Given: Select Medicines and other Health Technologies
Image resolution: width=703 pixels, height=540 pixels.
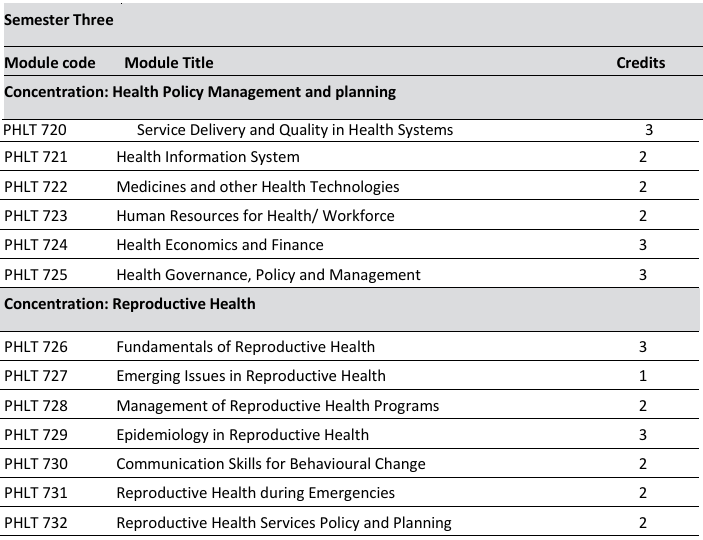Looking at the screenshot, I should tap(257, 186).
